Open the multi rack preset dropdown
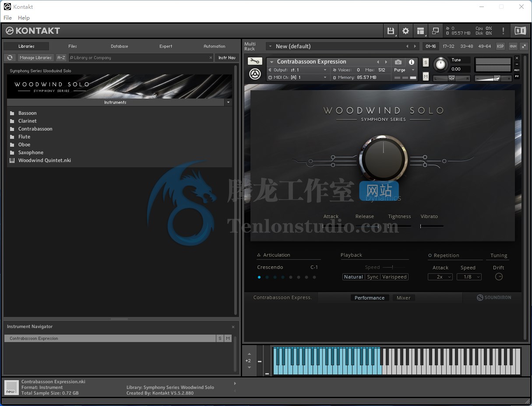Screen dimensions: 532x406 [270, 46]
